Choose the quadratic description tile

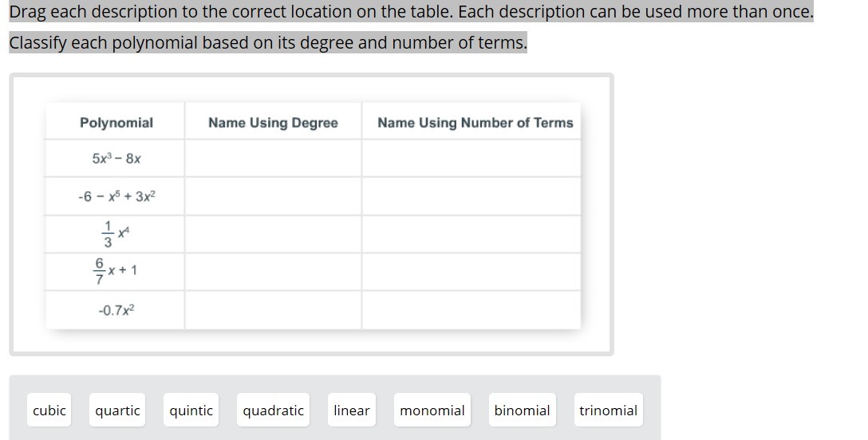click(x=273, y=411)
